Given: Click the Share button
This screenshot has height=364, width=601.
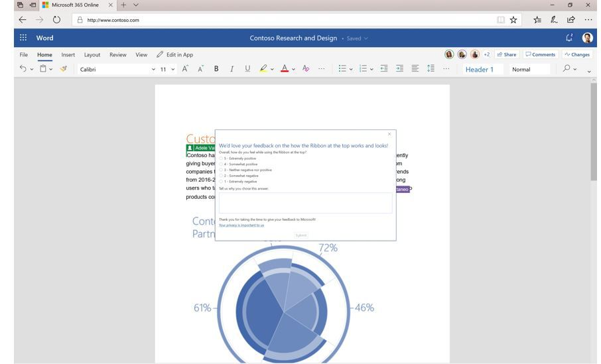Looking at the screenshot, I should point(507,55).
